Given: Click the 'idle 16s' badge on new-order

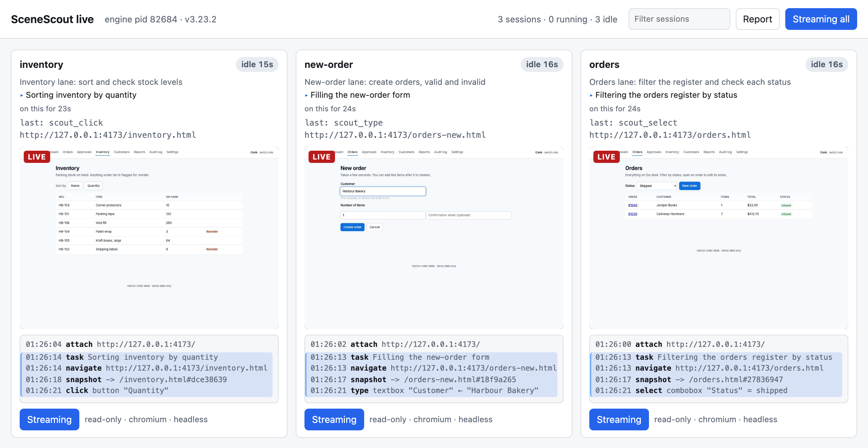Looking at the screenshot, I should tap(542, 64).
